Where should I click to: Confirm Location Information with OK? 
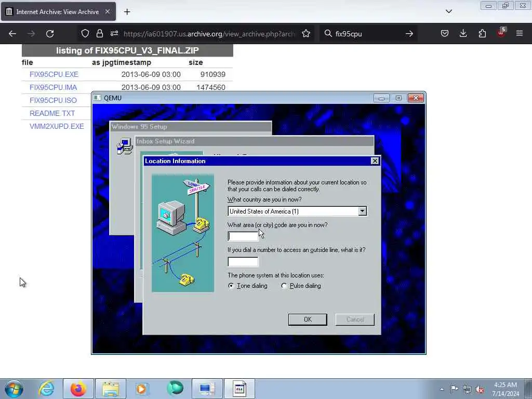click(x=308, y=320)
